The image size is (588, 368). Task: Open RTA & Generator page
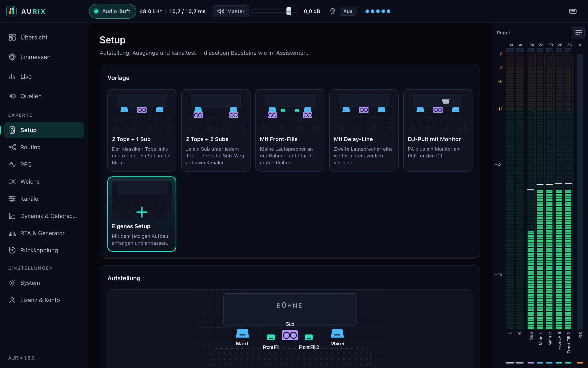(x=44, y=233)
